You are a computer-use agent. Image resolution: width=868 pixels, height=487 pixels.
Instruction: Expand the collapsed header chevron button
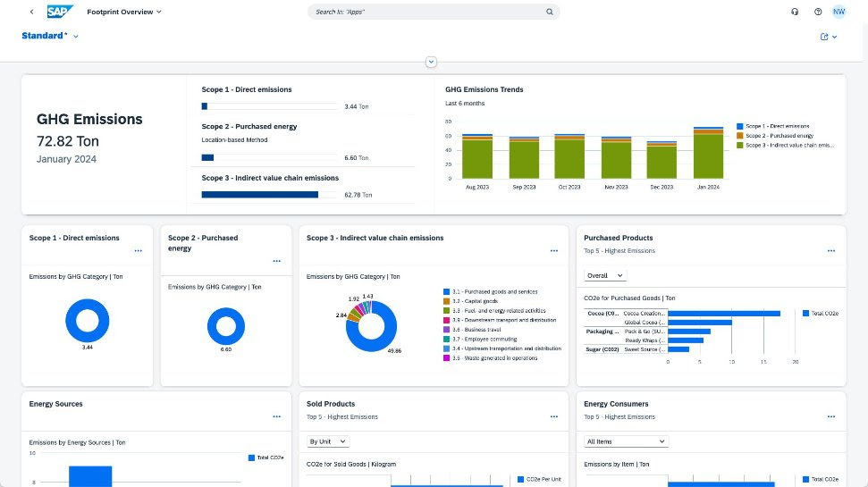pyautogui.click(x=432, y=62)
